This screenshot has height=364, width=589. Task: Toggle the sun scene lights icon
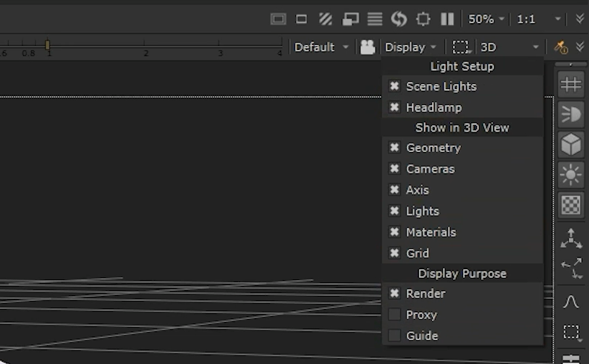571,174
